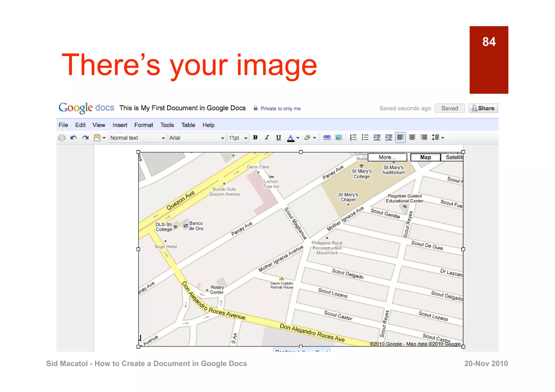
Task: Click the St Mary's College map marker
Action: (361, 166)
